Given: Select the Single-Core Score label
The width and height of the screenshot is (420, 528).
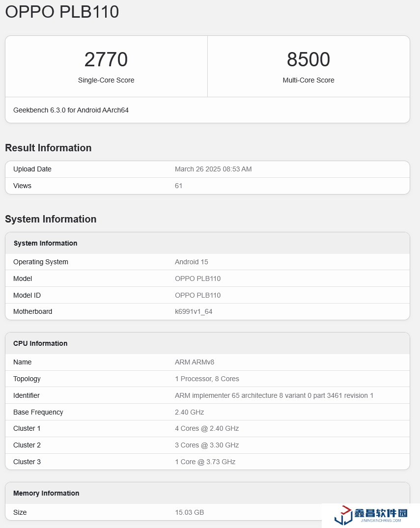Looking at the screenshot, I should tap(106, 80).
